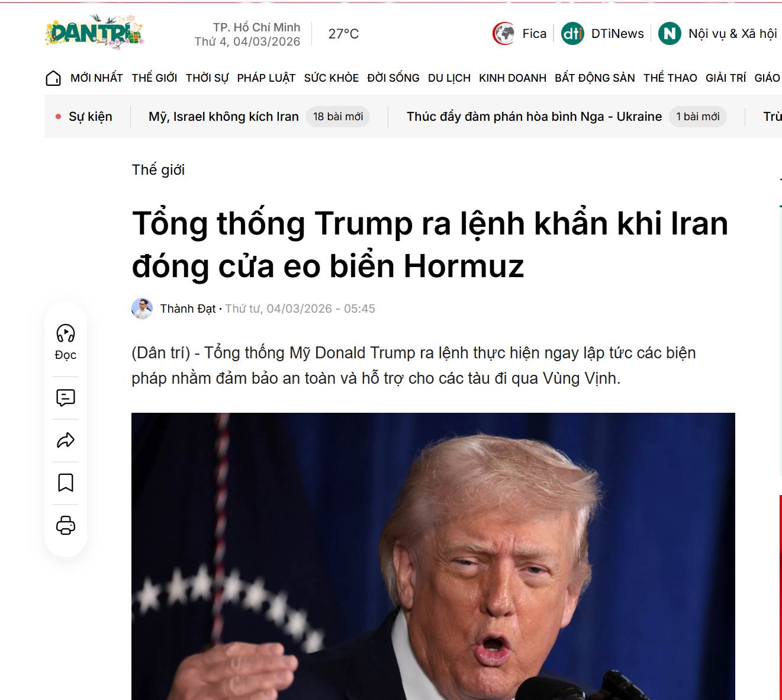
Task: Bookmark this article with the save icon
Action: pyautogui.click(x=66, y=483)
